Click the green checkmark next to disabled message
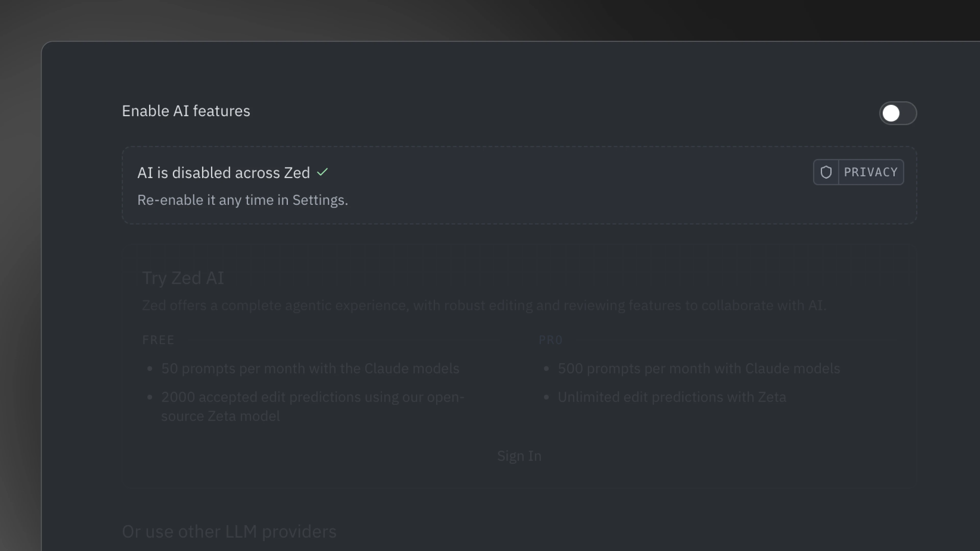The height and width of the screenshot is (551, 980). click(323, 172)
